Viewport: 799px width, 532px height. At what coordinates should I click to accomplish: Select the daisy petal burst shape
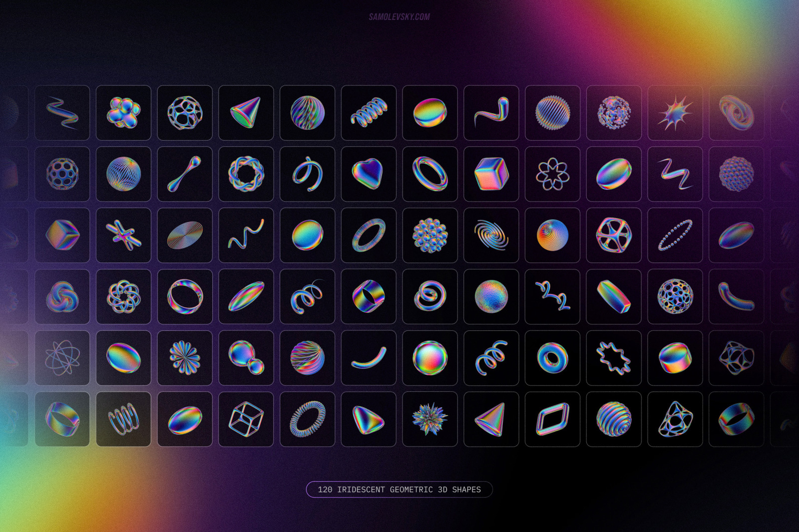(x=185, y=358)
